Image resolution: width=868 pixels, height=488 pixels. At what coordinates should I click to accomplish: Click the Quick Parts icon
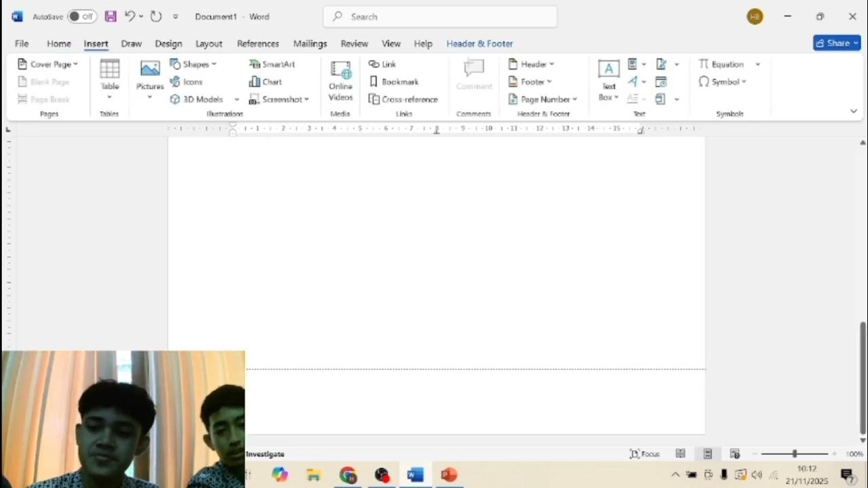633,64
